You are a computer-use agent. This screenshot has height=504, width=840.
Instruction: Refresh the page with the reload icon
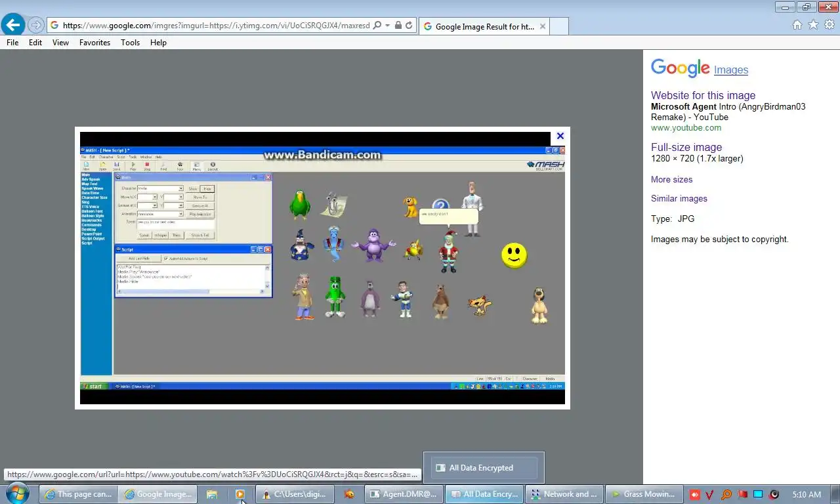click(409, 26)
